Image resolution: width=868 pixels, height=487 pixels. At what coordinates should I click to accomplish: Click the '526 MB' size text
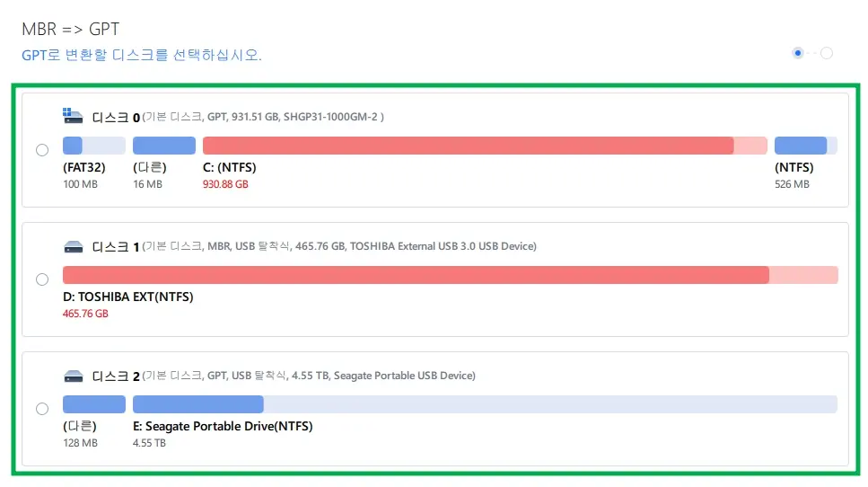[x=792, y=184]
